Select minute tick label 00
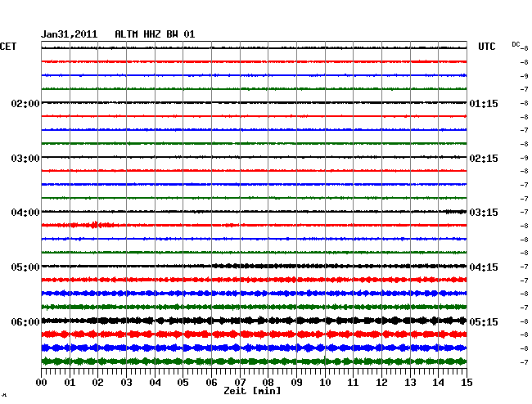The height and width of the screenshot is (404, 532). pyautogui.click(x=42, y=382)
